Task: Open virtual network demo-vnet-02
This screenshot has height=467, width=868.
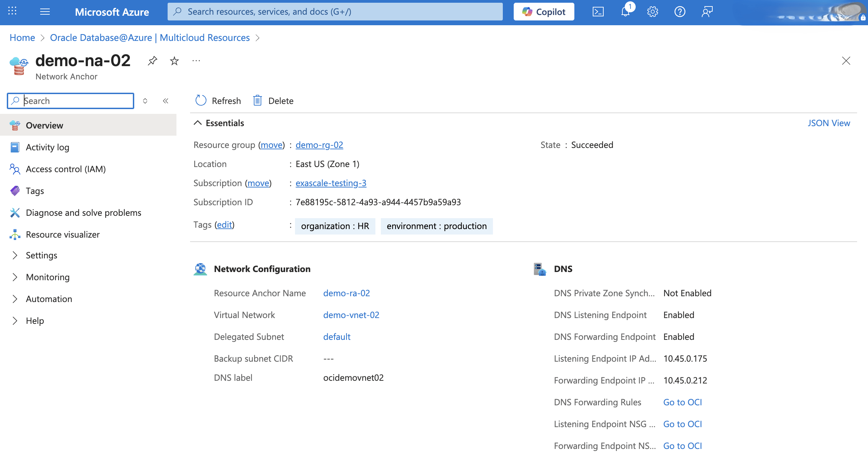Action: pos(351,315)
